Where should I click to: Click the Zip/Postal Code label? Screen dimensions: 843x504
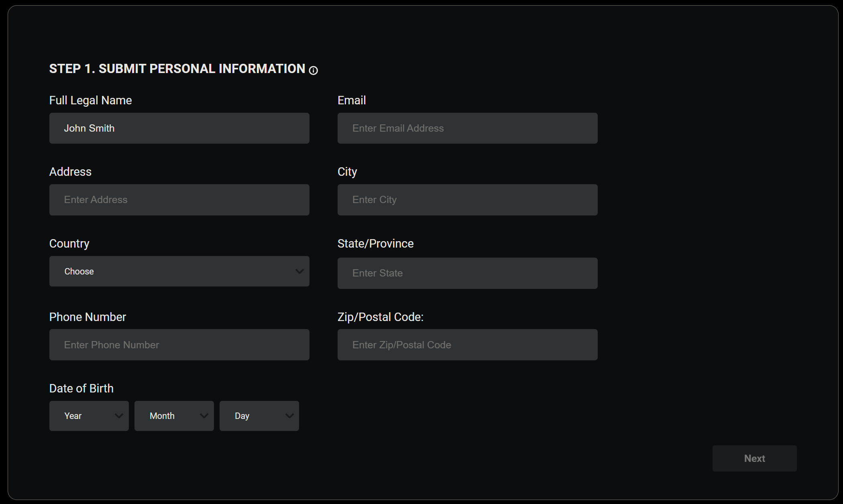380,317
